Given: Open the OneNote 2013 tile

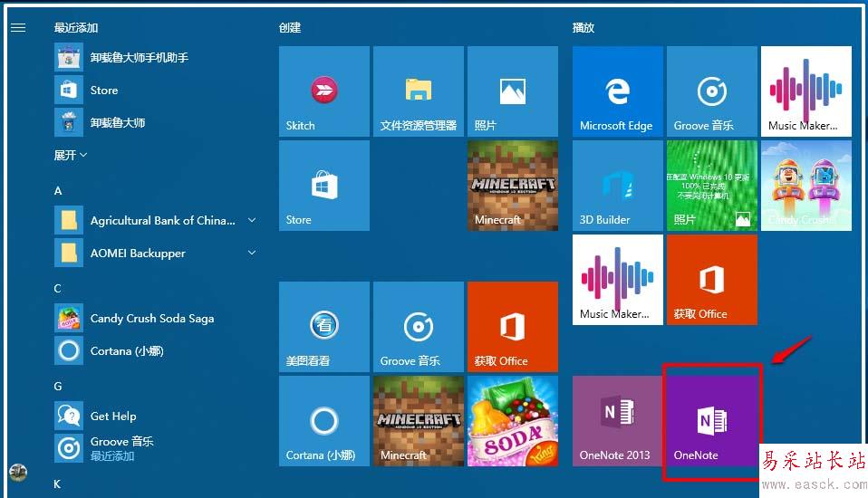Looking at the screenshot, I should [x=618, y=421].
